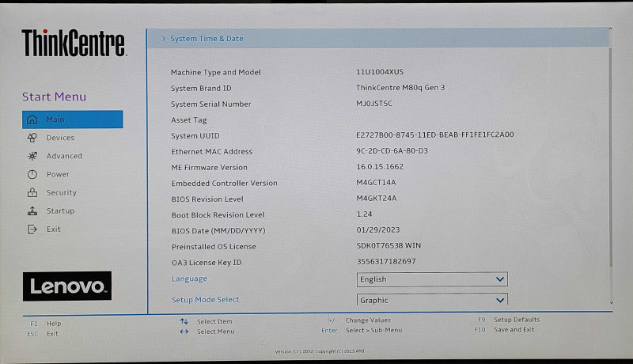Click embedded controller version M4GCT14A
This screenshot has width=633, height=364.
[x=376, y=183]
